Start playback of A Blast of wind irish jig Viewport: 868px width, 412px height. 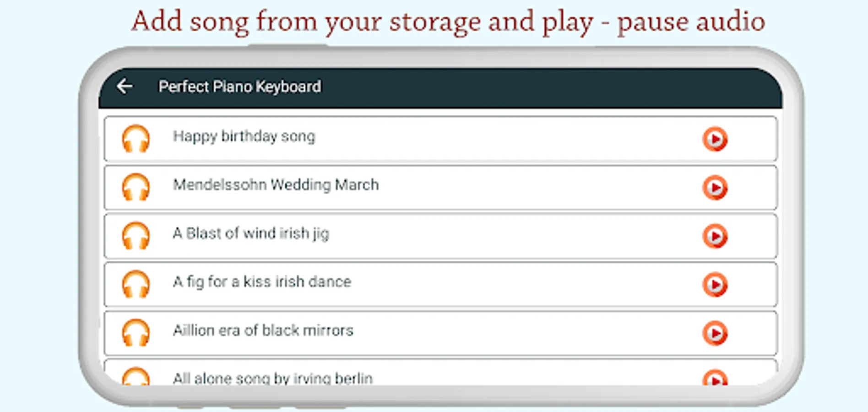(715, 236)
